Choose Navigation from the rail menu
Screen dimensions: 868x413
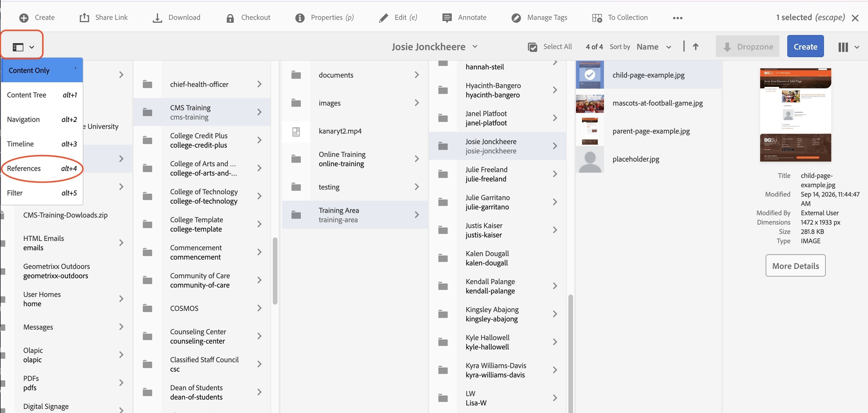coord(42,119)
